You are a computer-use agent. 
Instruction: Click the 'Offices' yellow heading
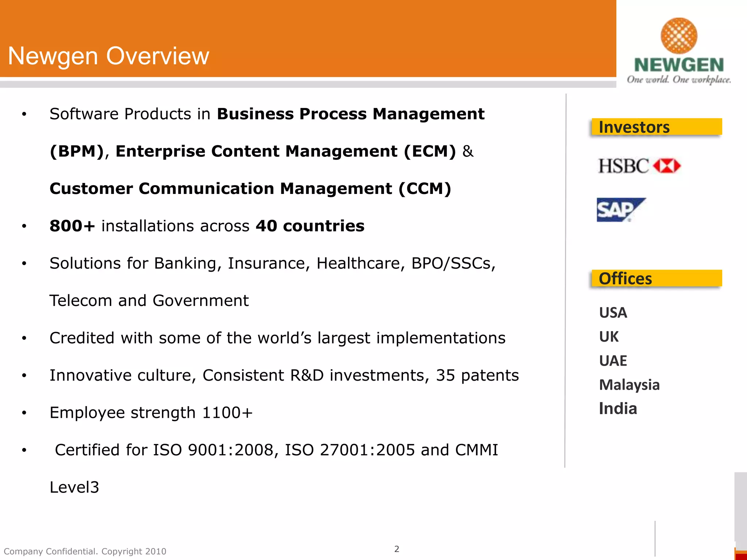point(656,279)
